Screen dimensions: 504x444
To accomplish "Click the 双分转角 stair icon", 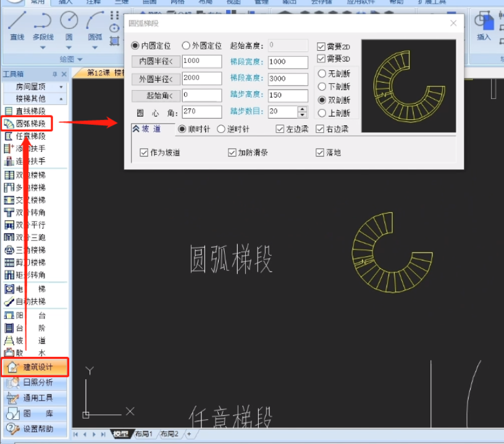I will pyautogui.click(x=9, y=212).
